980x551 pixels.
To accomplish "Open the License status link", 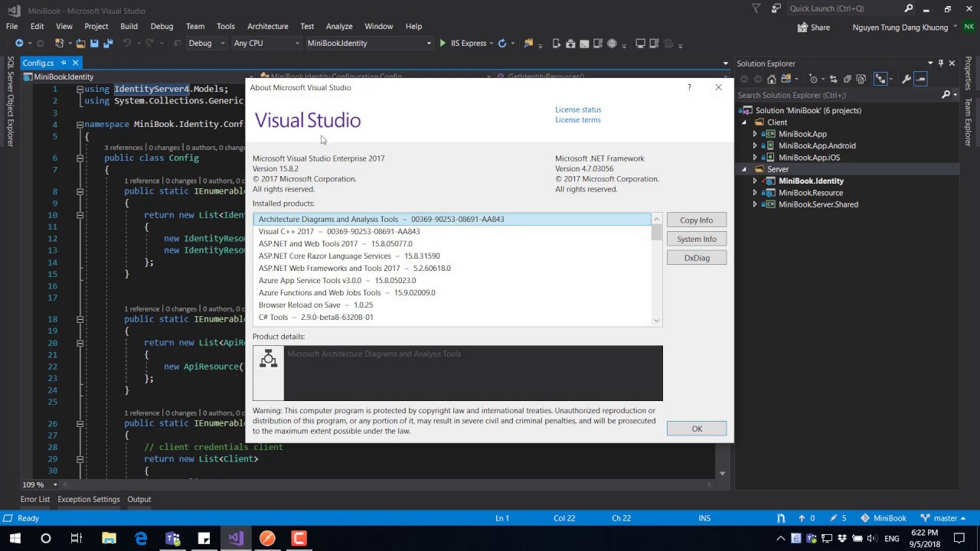I will coord(578,109).
